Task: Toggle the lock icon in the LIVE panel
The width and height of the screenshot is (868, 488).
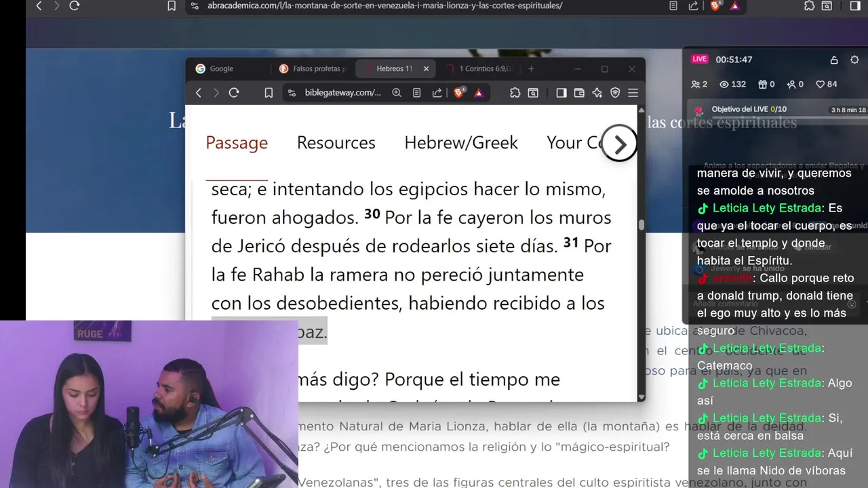Action: pos(834,60)
